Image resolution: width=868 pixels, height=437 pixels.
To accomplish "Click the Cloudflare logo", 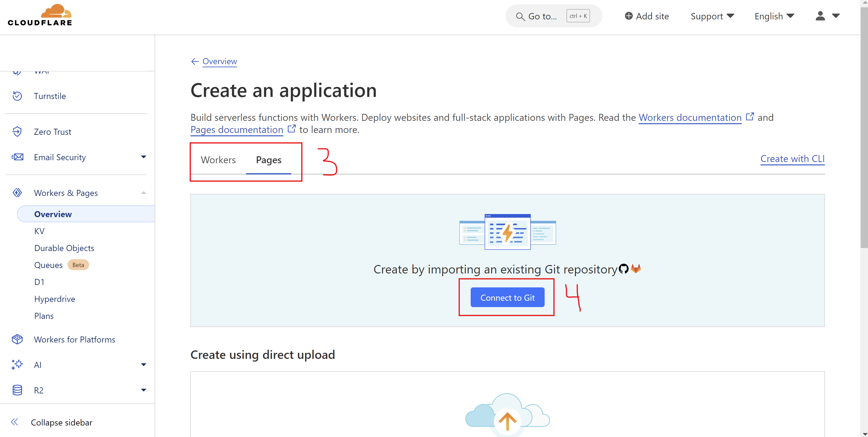I will coord(39,15).
